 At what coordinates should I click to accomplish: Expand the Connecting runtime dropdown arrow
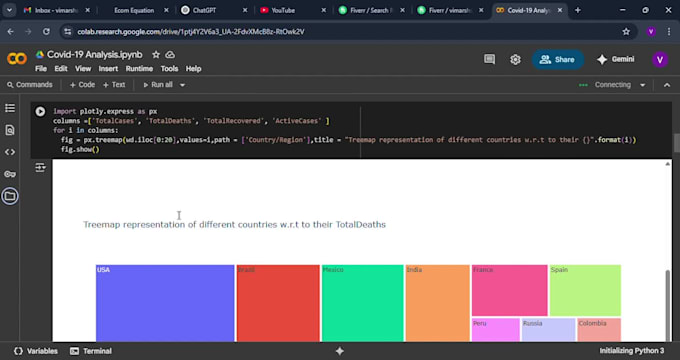click(x=643, y=85)
